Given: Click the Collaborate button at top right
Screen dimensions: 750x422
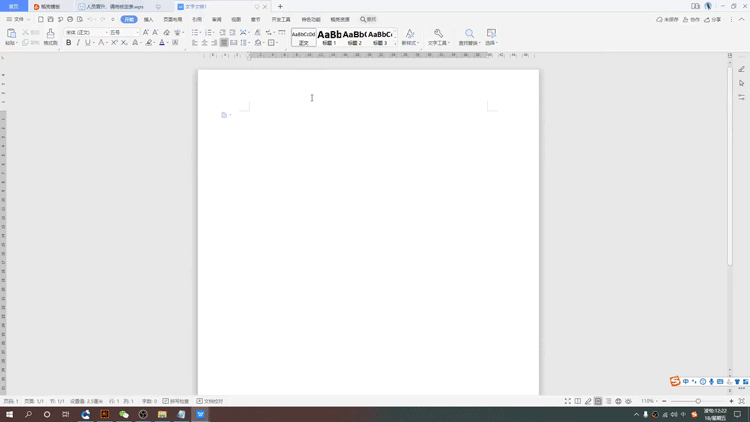Looking at the screenshot, I should (x=691, y=20).
